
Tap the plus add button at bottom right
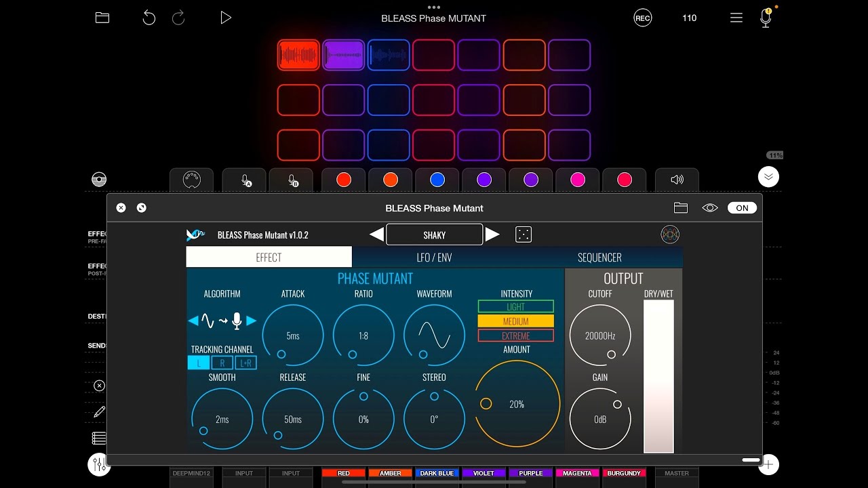click(768, 464)
